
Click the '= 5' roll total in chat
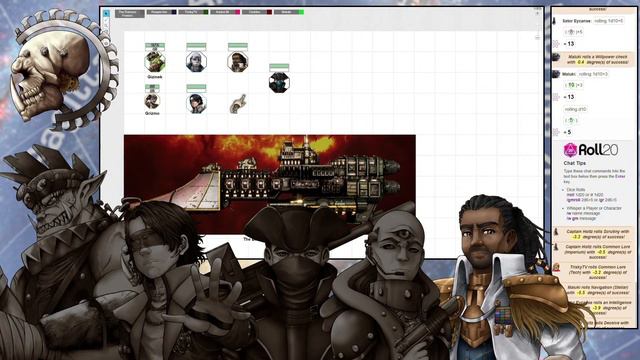click(567, 132)
